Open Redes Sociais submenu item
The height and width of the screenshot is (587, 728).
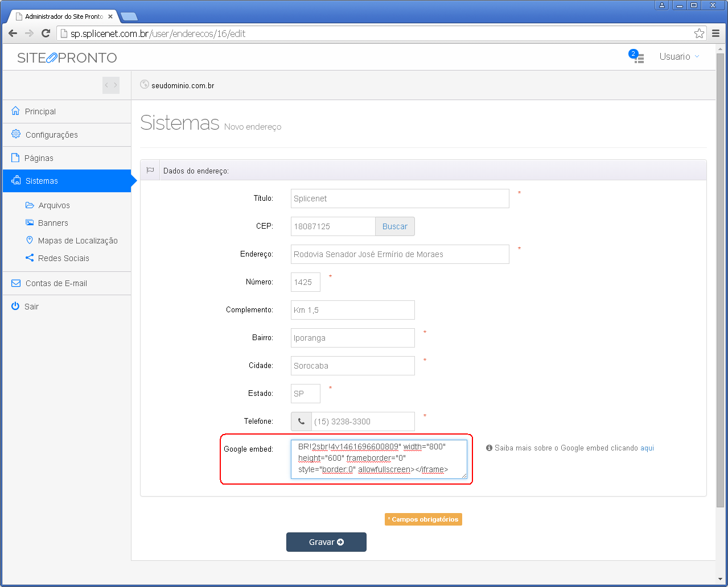coord(63,258)
